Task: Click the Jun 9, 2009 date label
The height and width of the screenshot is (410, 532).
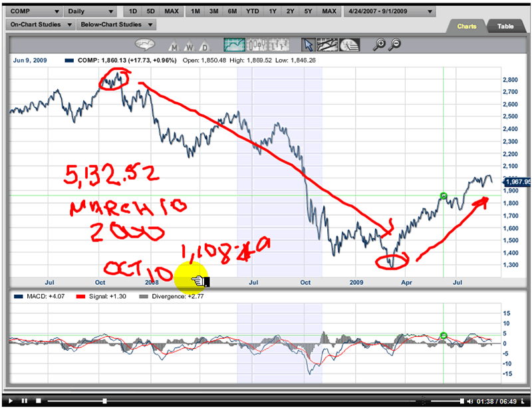Action: 30,61
